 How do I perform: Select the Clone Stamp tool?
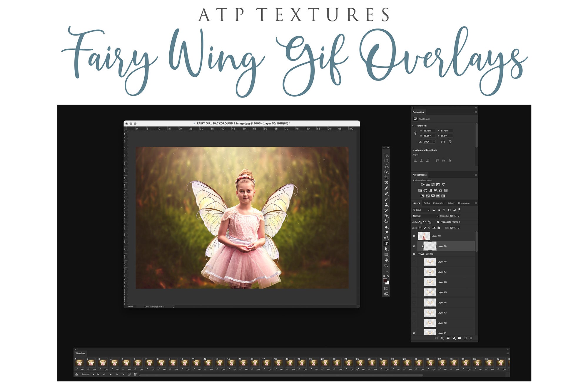[x=386, y=205]
